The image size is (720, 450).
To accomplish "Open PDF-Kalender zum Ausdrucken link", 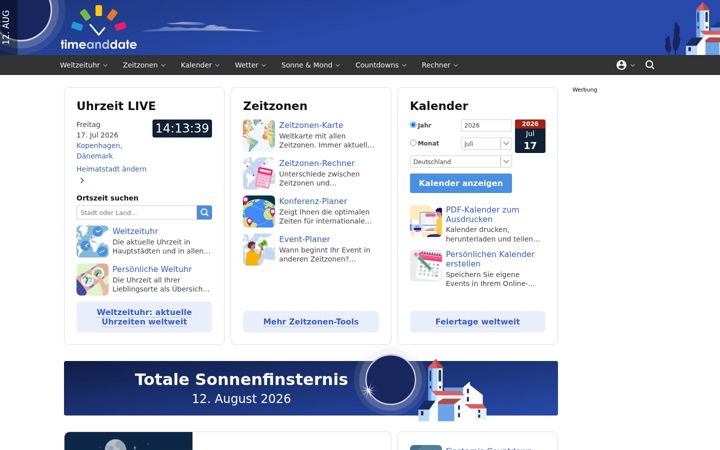I will pos(483,214).
